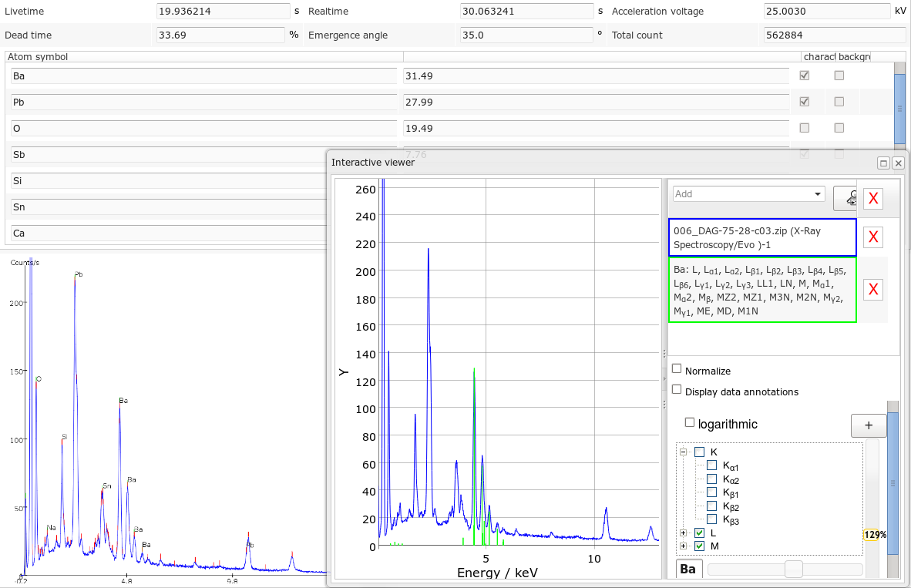Open the Add dropdown list

click(816, 194)
